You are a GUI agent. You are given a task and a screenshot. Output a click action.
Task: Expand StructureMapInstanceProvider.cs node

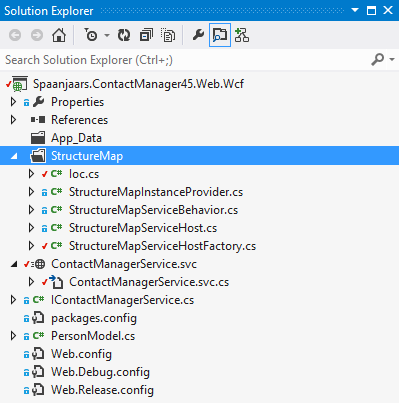point(31,192)
